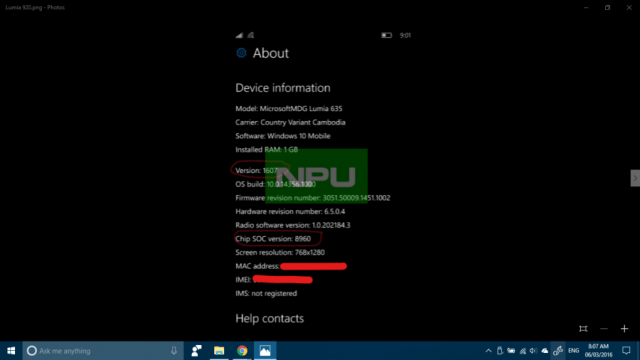The height and width of the screenshot is (360, 640).
Task: Zoom in using the plus icon
Action: coord(624,329)
